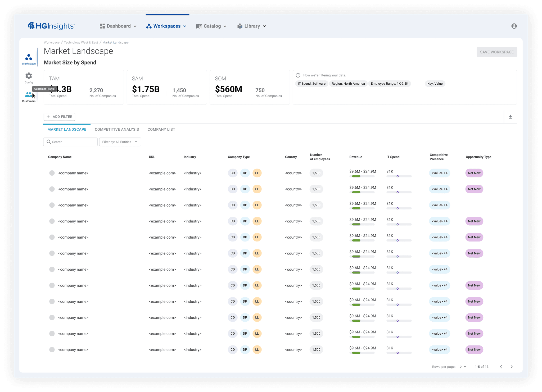
Task: Click the Save Workspace button
Action: (496, 52)
